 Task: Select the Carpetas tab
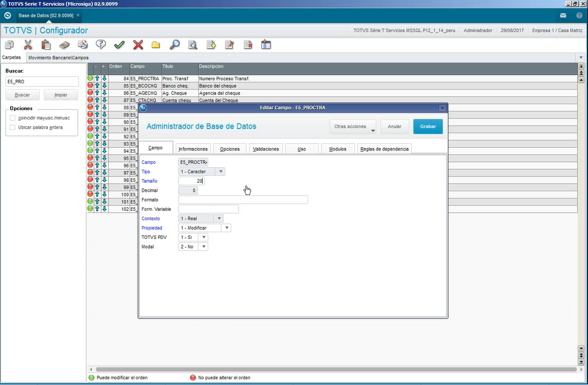pyautogui.click(x=12, y=57)
